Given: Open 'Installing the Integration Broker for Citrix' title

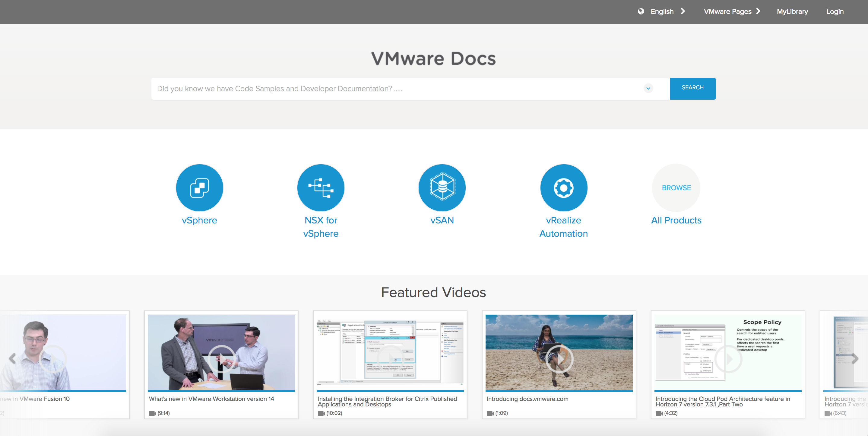Looking at the screenshot, I should click(388, 402).
